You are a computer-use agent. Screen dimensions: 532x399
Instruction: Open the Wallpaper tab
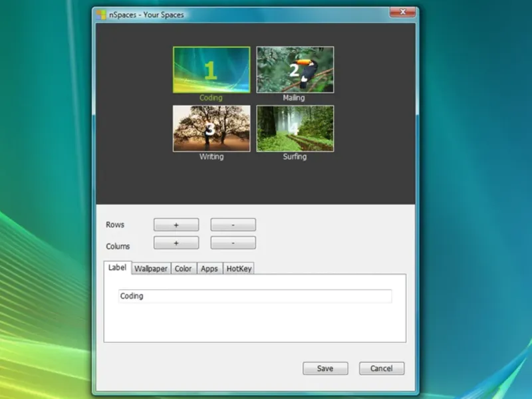(151, 269)
